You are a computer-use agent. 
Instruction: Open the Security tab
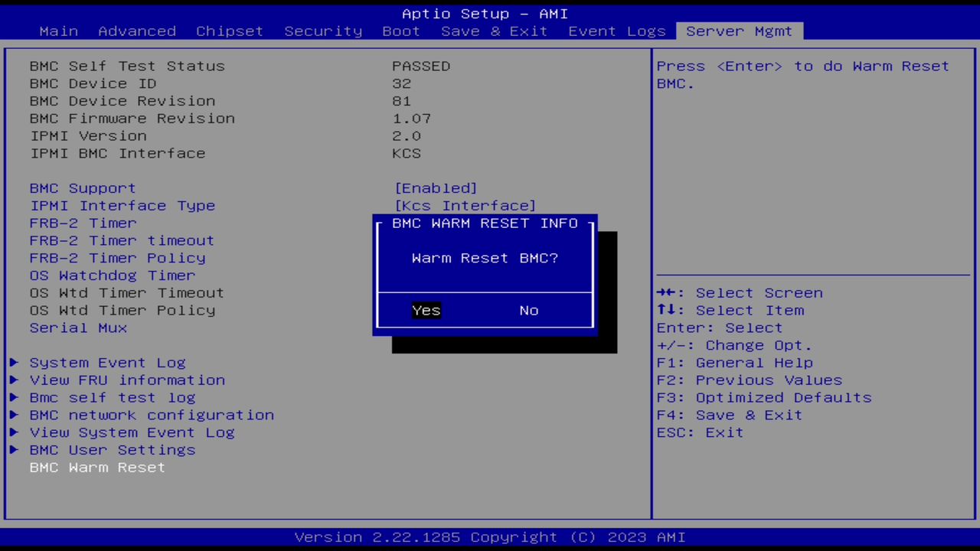323,31
